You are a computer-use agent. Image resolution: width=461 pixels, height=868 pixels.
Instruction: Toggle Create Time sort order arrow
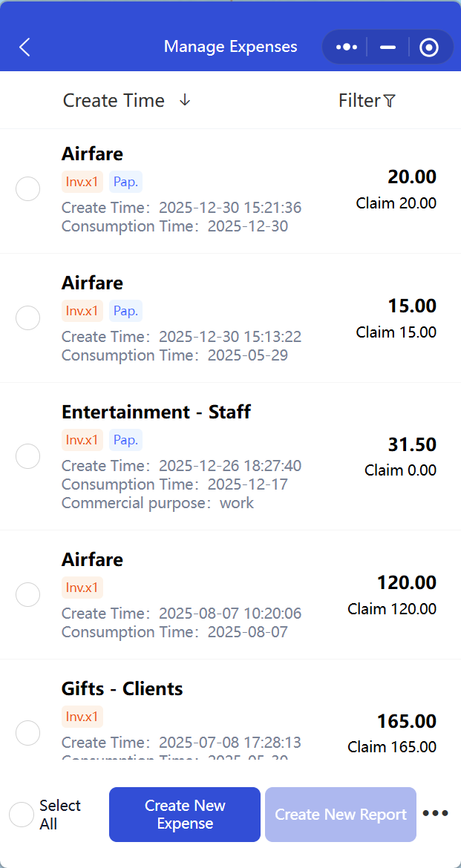pyautogui.click(x=185, y=100)
